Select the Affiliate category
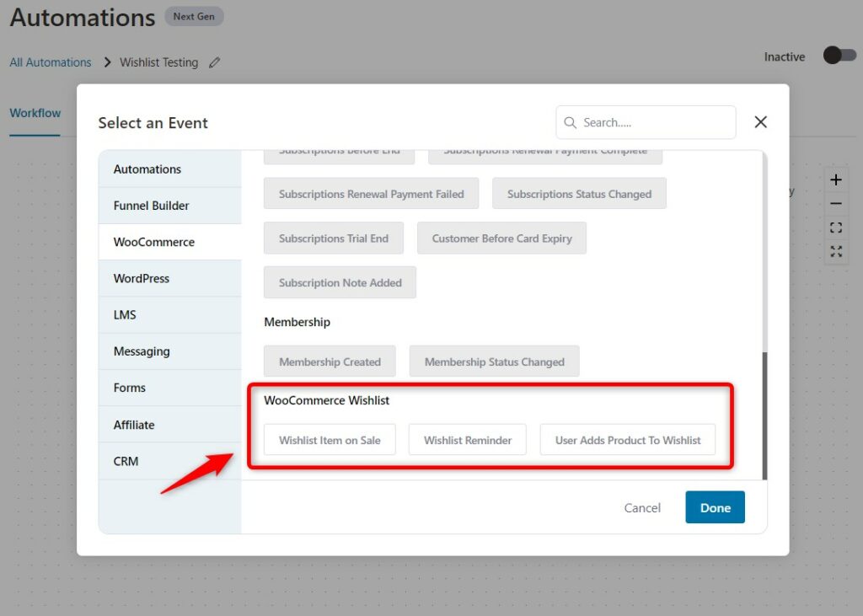 click(x=170, y=425)
